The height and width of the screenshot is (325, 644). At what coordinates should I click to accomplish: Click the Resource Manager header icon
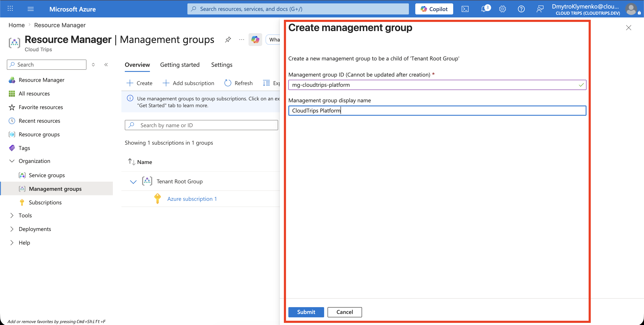pos(14,43)
